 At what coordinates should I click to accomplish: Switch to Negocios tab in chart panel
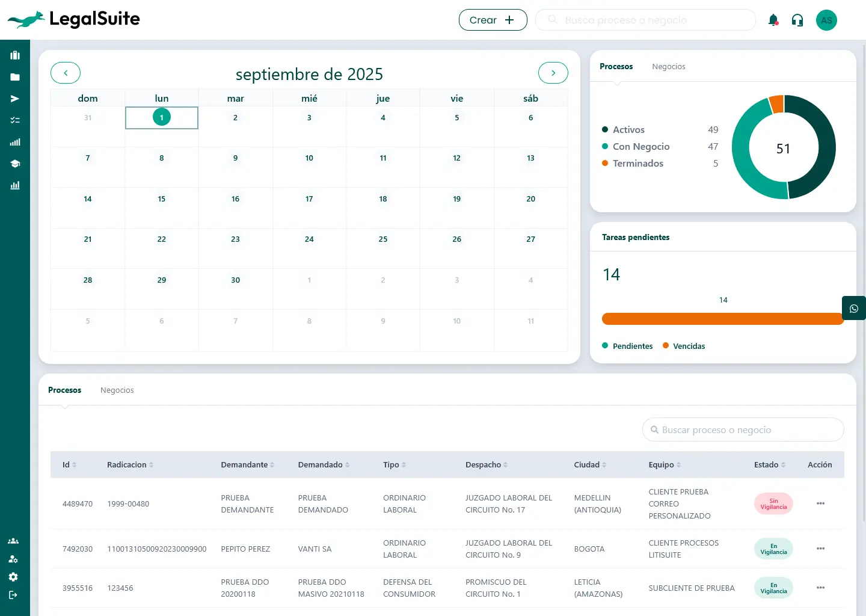[x=668, y=67]
